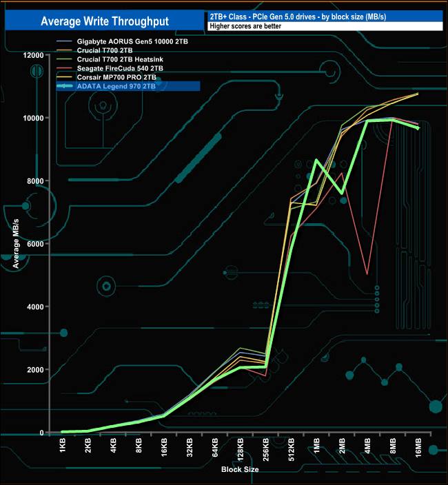Screen dimensions: 448x485
Task: Click the 6000 y-axis label
Action: click(x=35, y=244)
